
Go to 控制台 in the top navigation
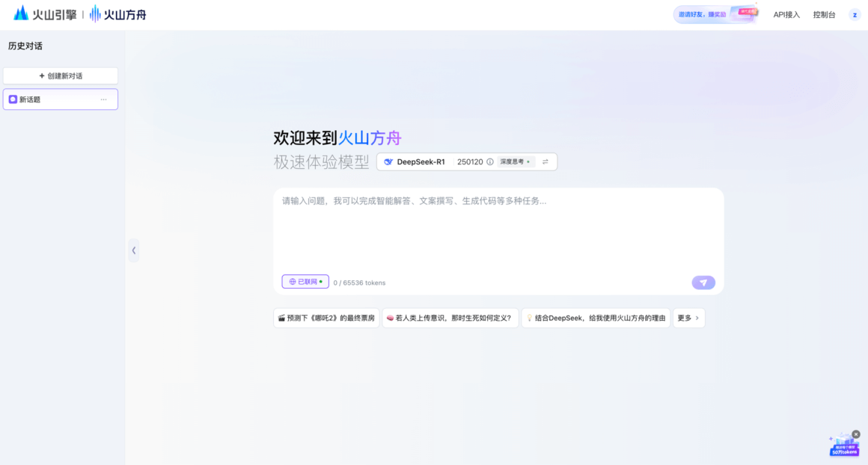(x=824, y=14)
